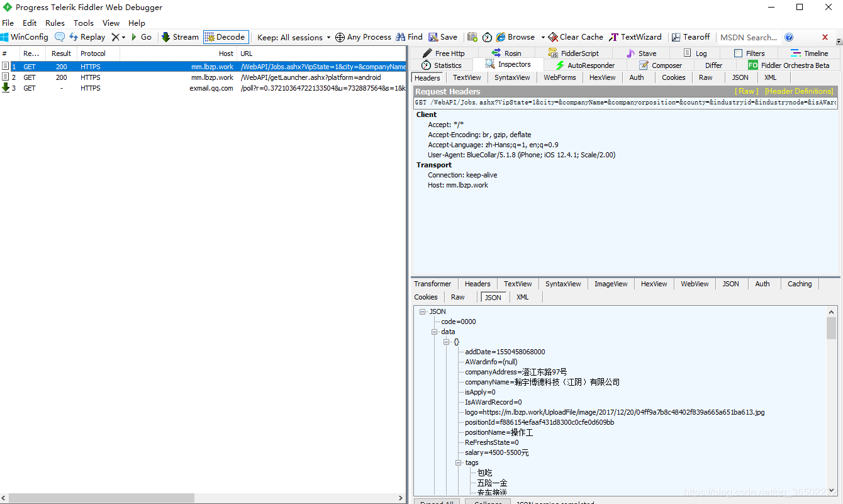Toggle Stream mode
This screenshot has height=504, width=843.
click(180, 37)
